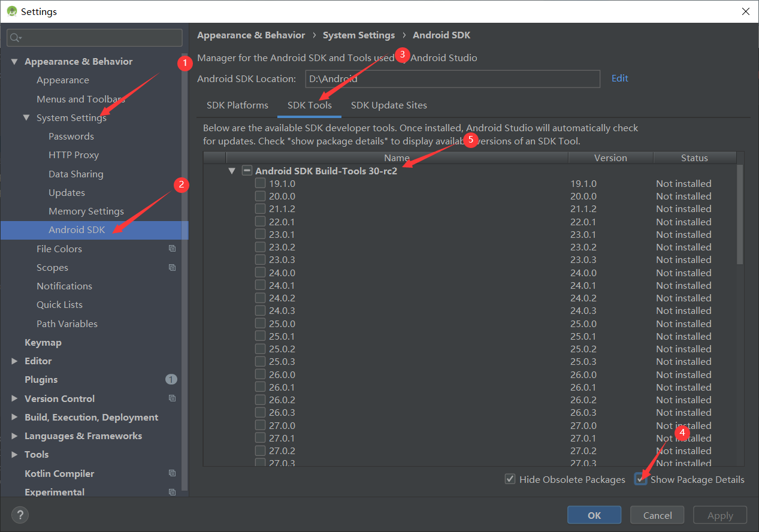The height and width of the screenshot is (532, 759).
Task: Toggle the Android SDK Build-Tools 30-rc2 checkbox
Action: click(x=247, y=171)
